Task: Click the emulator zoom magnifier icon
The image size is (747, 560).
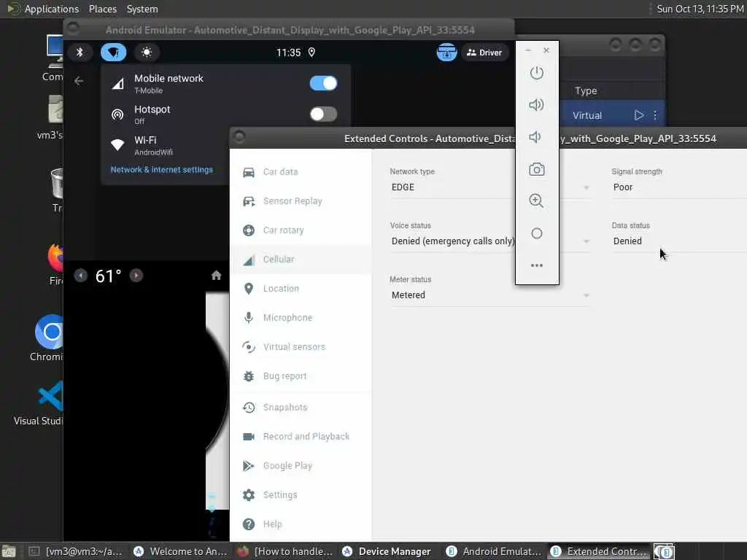Action: pyautogui.click(x=536, y=201)
